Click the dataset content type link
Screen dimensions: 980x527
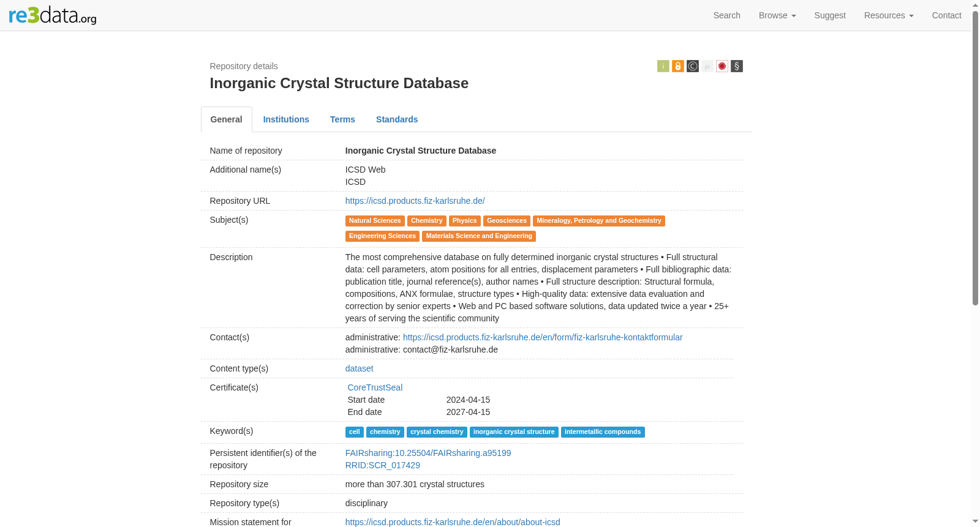tap(359, 368)
